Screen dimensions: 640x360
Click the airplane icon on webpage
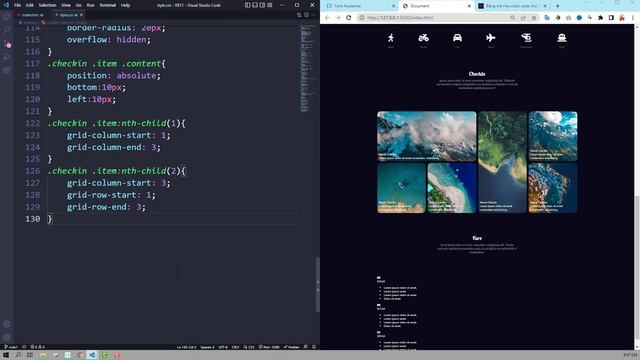(491, 38)
